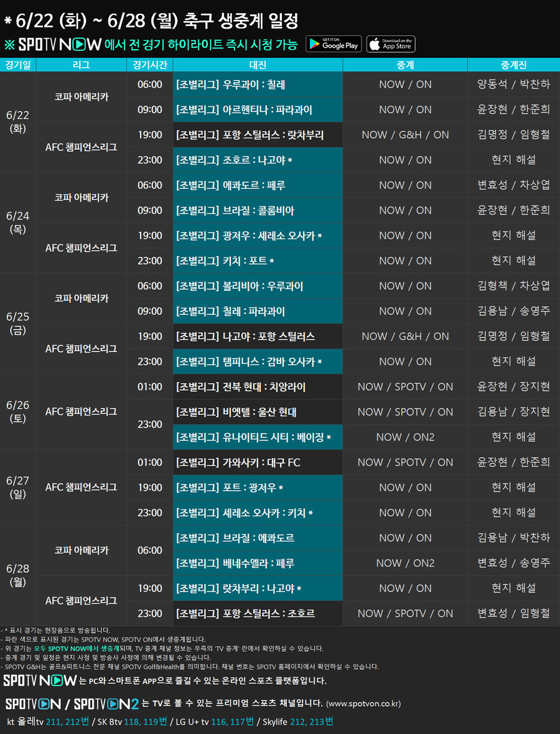Screen dimensions: 560x734
Task: Select the 비엣텔 : 울산 현대 match
Action: (258, 412)
